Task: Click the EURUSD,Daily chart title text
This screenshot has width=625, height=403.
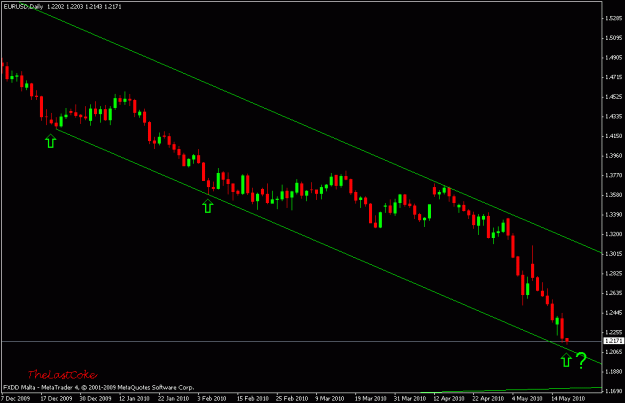Action: [23, 7]
